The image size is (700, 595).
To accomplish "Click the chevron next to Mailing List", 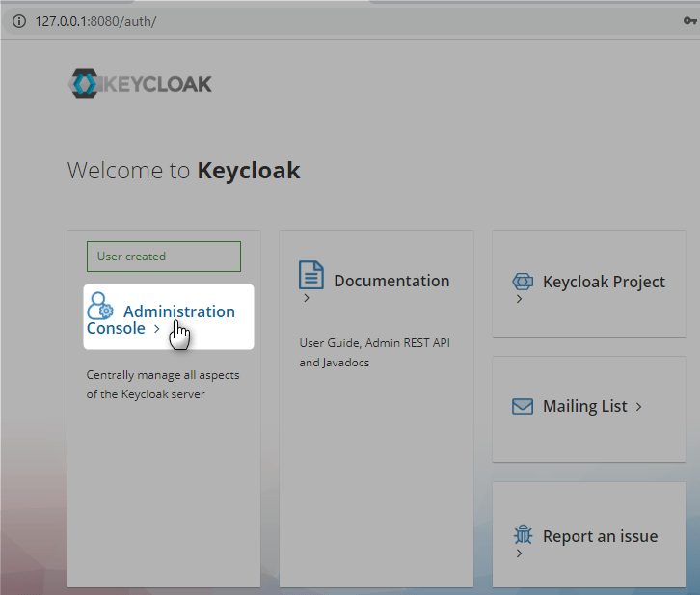I will (637, 407).
